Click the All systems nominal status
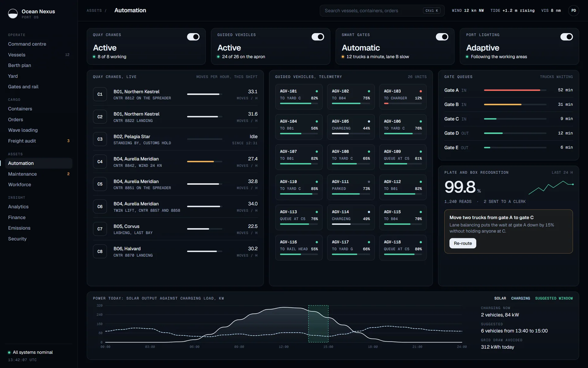Image resolution: width=588 pixels, height=368 pixels. (x=30, y=352)
